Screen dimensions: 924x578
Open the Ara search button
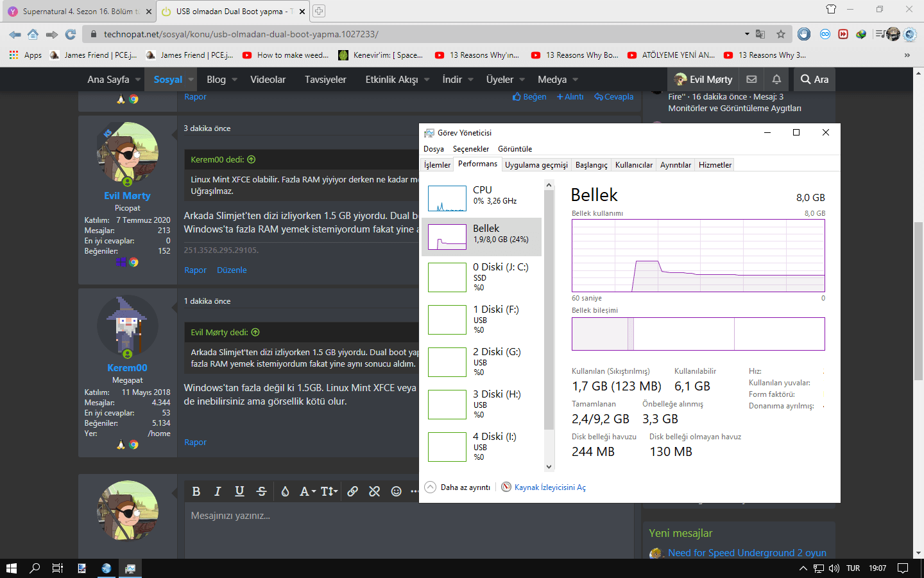(x=814, y=80)
